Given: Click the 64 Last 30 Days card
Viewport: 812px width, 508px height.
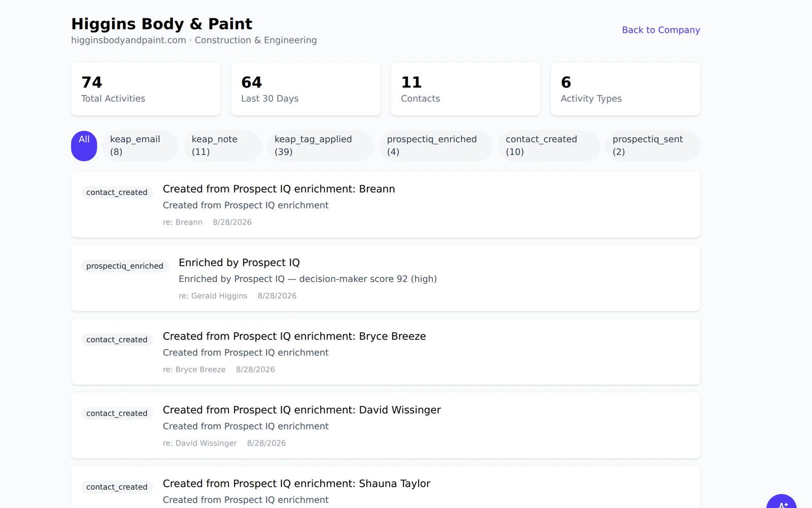Looking at the screenshot, I should coord(306,89).
